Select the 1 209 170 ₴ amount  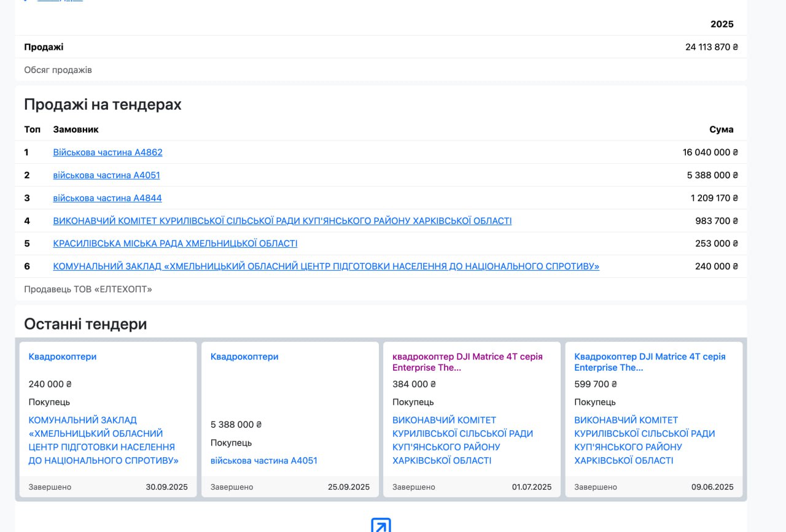(715, 198)
